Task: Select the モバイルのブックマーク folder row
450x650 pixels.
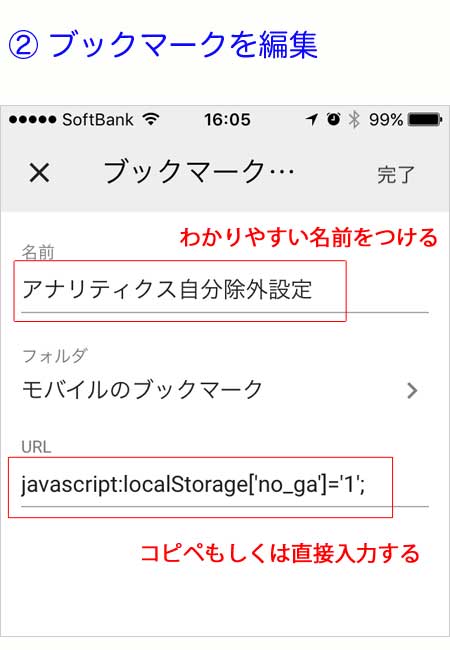Action: pyautogui.click(x=225, y=390)
